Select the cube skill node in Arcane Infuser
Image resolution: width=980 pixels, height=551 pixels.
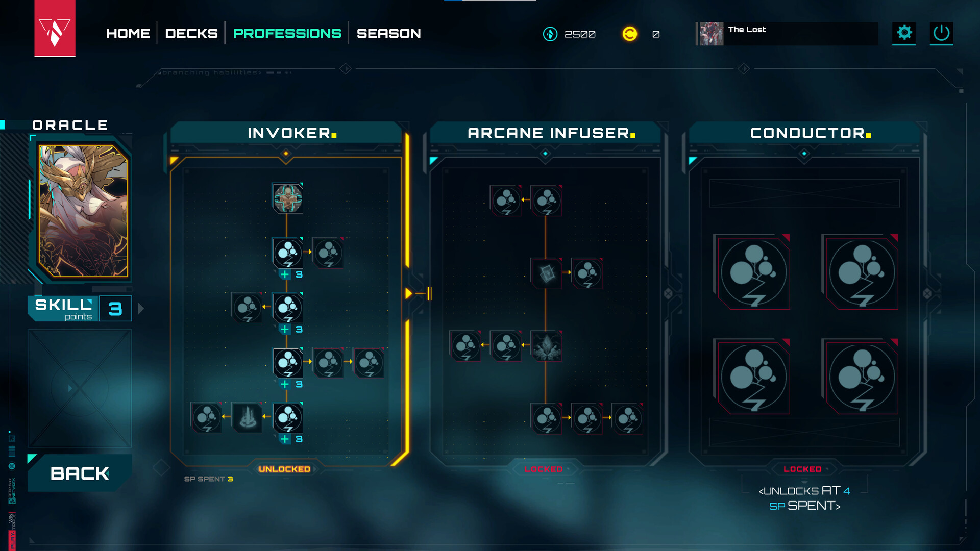[546, 273]
